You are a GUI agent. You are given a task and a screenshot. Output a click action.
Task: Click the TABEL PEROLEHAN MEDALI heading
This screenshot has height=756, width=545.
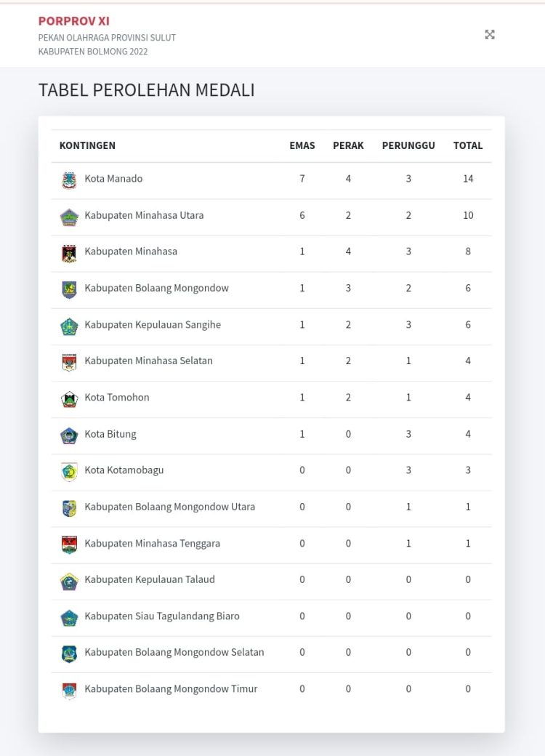point(146,90)
